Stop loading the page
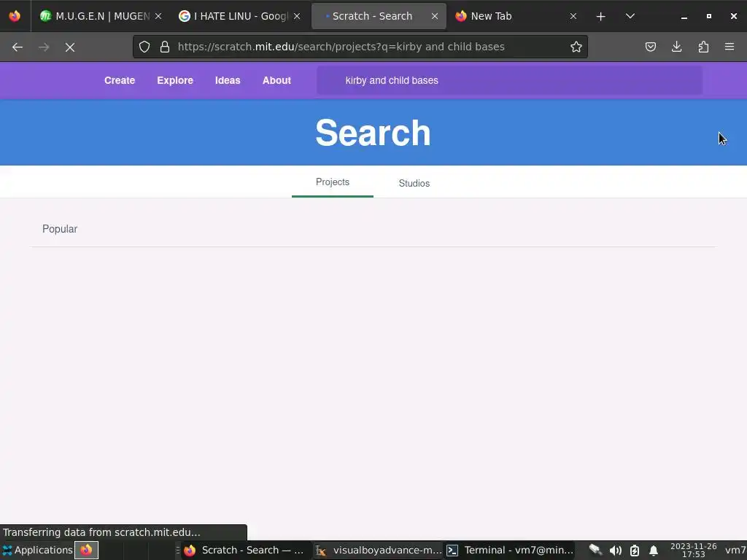Screen dimensions: 747x560 [70, 47]
